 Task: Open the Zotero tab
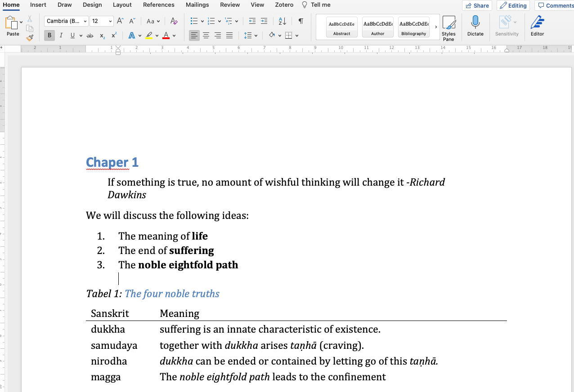tap(284, 5)
